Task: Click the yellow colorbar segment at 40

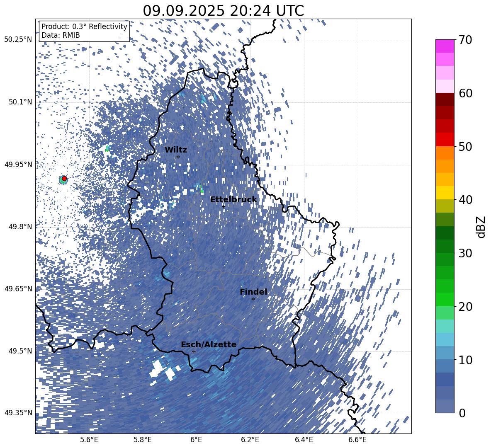Action: pos(445,193)
